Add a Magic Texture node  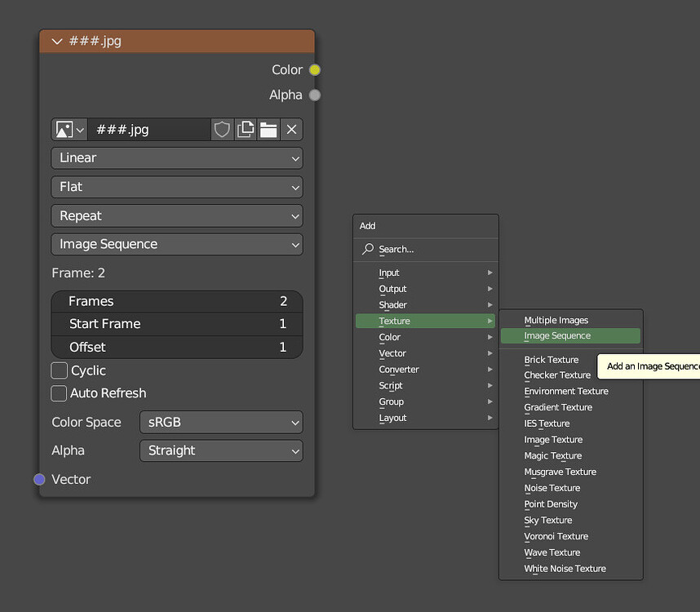click(570, 456)
